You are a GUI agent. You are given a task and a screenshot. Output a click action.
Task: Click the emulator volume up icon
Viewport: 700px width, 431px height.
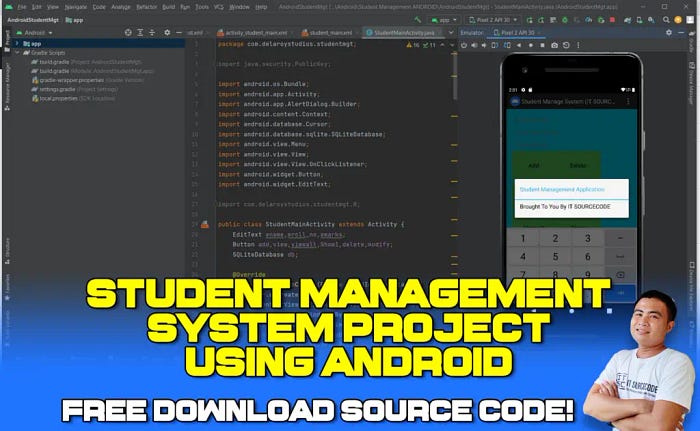[x=474, y=45]
